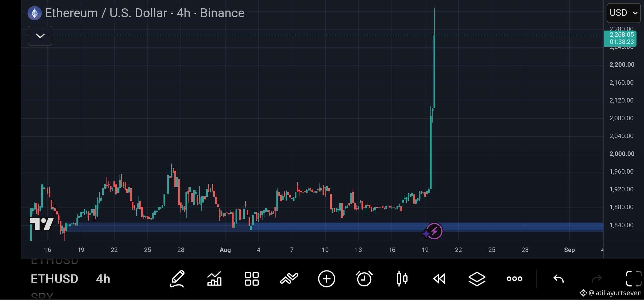
Task: Click the 1,920.00 price axis label
Action: pyautogui.click(x=621, y=189)
